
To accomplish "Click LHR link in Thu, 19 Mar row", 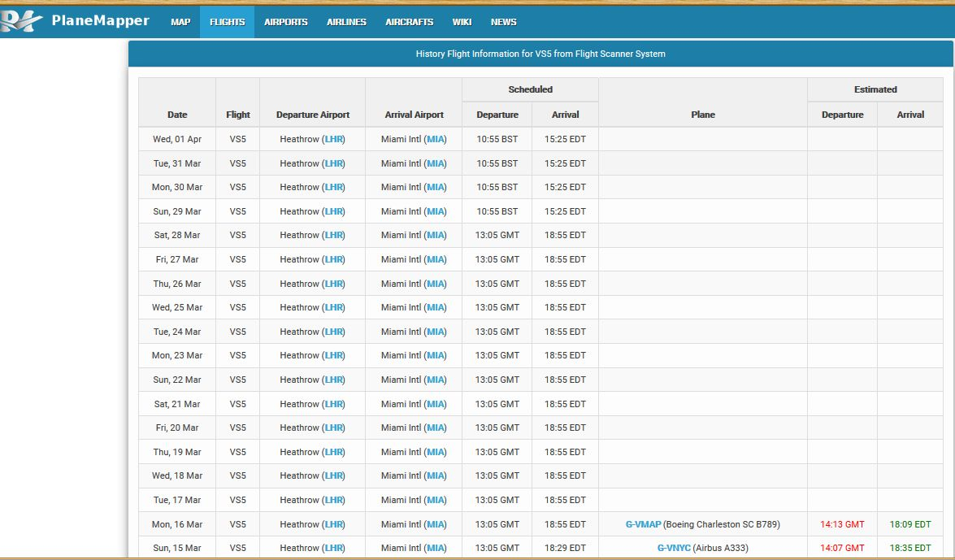I will click(x=334, y=452).
